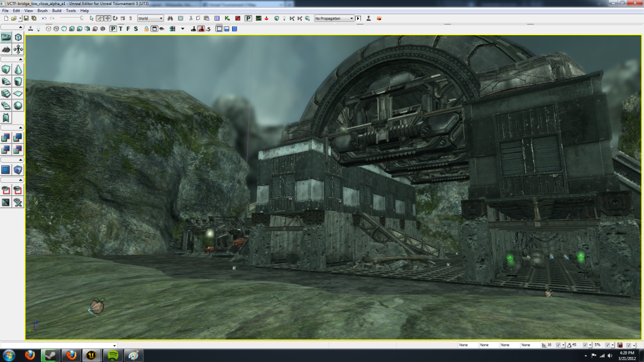Viewport: 644px width, 362px height.
Task: Cut selection with the scissors icon
Action: [x=191, y=18]
